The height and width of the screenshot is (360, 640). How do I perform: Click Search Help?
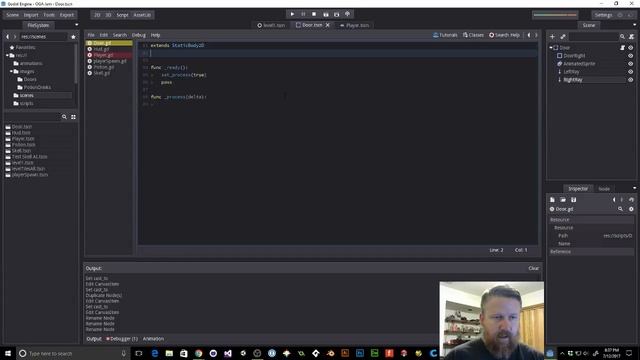tap(505, 35)
